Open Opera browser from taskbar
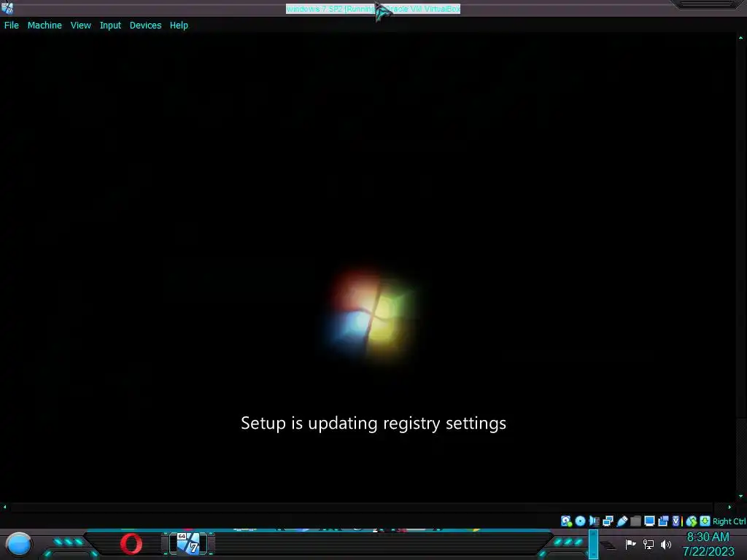This screenshot has height=560, width=747. (x=131, y=544)
